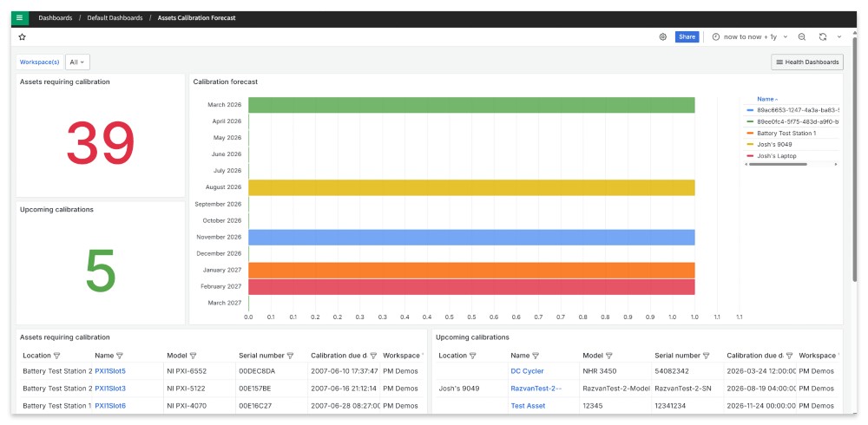The image size is (868, 425).
Task: Filter Location column in Upcoming calibrations table
Action: 472,356
